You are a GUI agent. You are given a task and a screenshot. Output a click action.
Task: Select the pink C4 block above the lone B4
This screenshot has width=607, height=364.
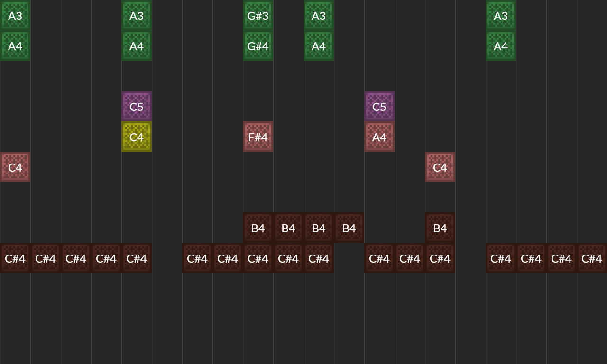440,167
